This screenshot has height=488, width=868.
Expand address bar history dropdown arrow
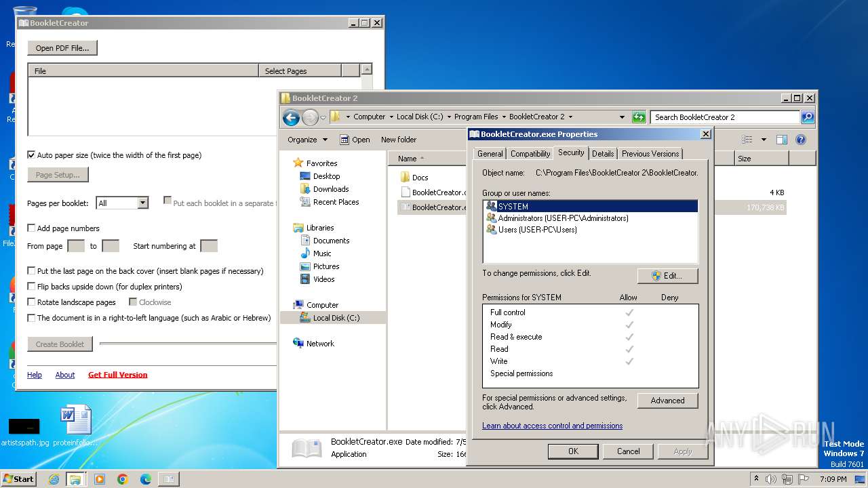coord(622,117)
